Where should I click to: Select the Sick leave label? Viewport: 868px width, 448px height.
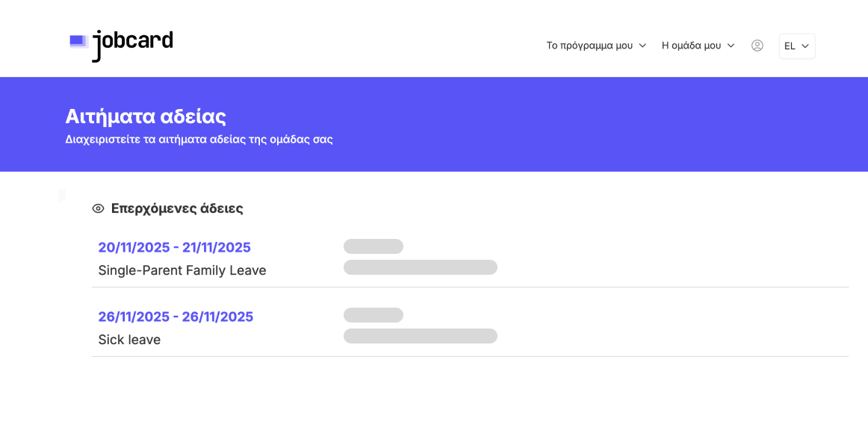click(129, 340)
